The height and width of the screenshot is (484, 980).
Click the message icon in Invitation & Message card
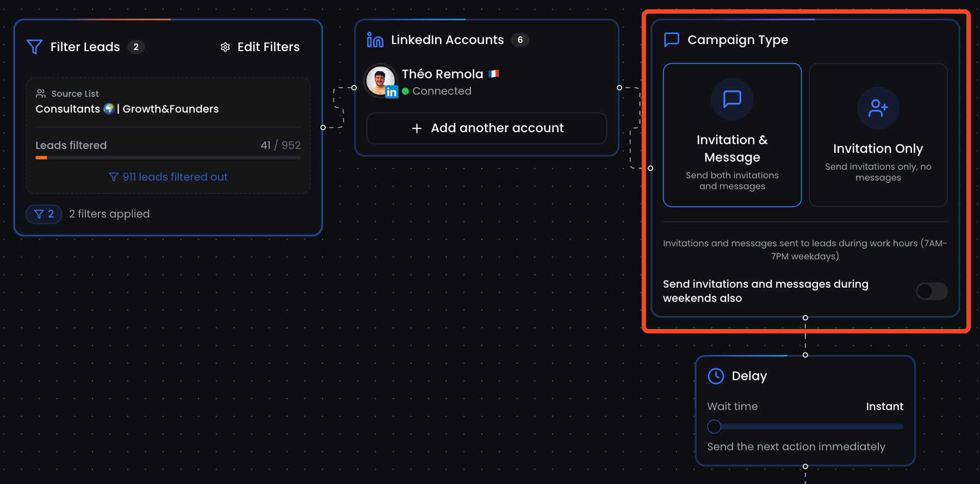pos(732,99)
